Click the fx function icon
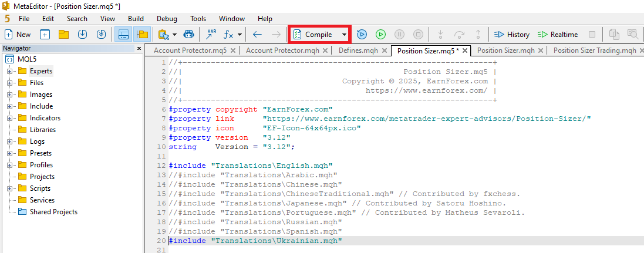The height and width of the screenshot is (253, 644). (x=228, y=35)
